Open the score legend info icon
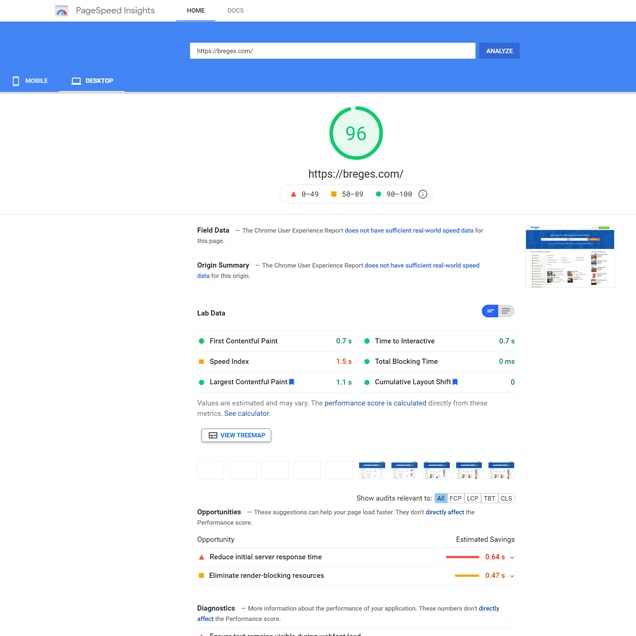The height and width of the screenshot is (636, 636). (423, 194)
